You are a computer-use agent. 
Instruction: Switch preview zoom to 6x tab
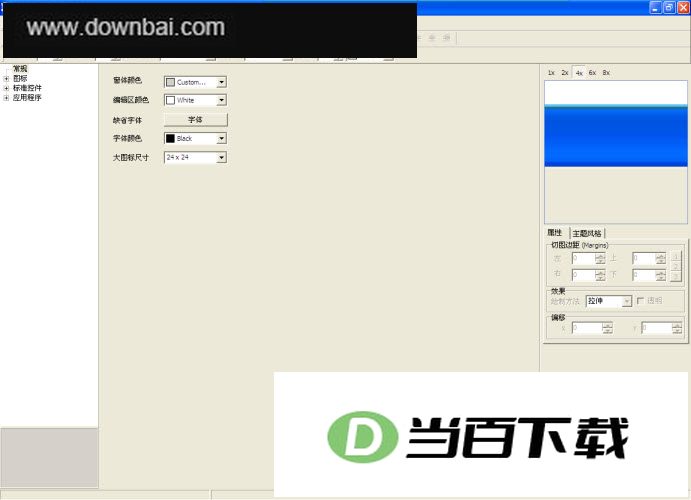pos(593,73)
